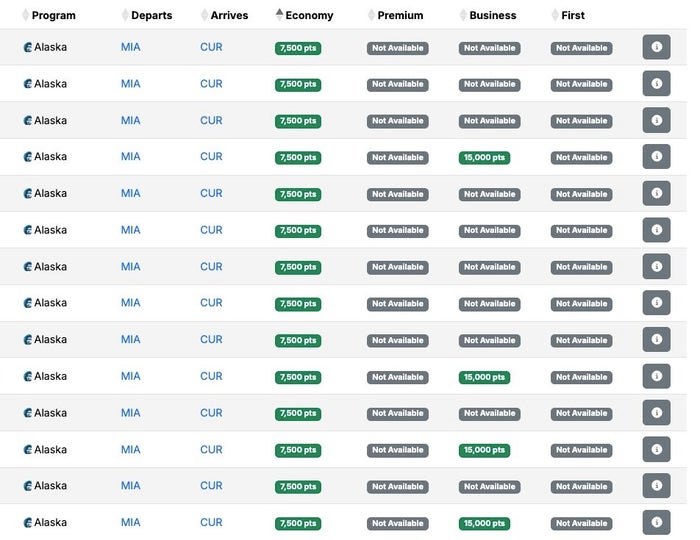Click 15,000 pts Business badge in last row
The image size is (700, 540).
pos(484,523)
